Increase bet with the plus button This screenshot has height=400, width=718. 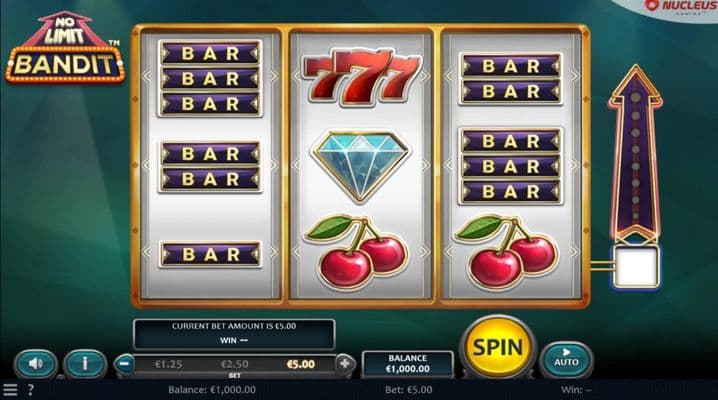[345, 364]
